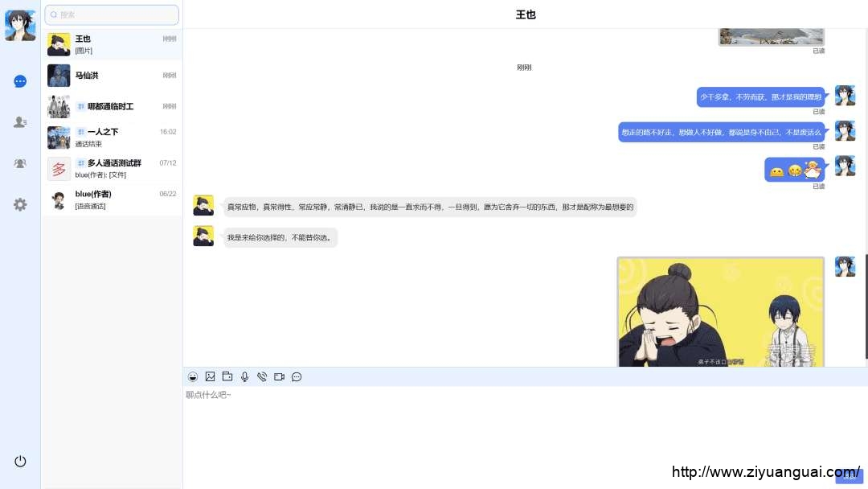Open the 一人之下 group chat

[x=112, y=138]
